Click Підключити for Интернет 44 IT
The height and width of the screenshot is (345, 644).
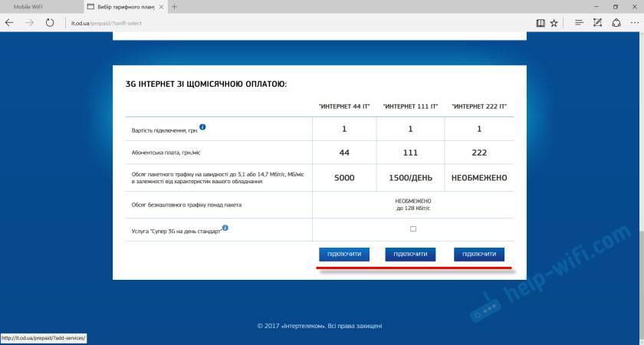[x=344, y=255]
